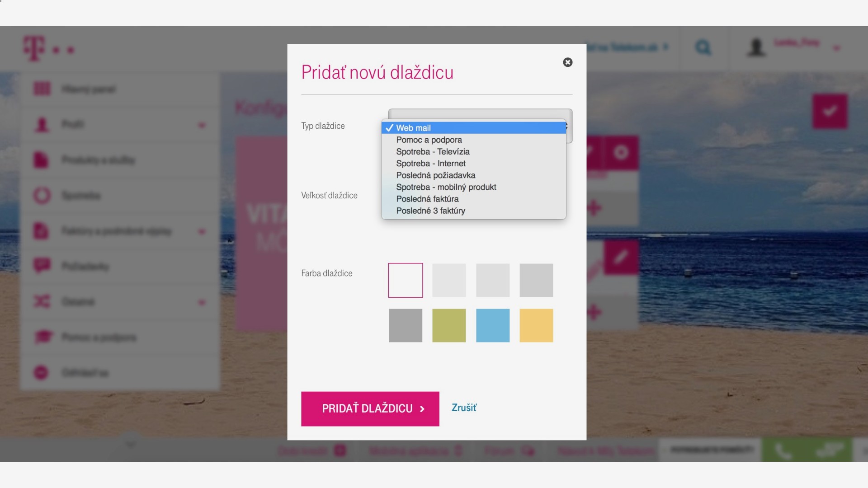The image size is (868, 488).
Task: Click the green phone call icon
Action: point(783,450)
